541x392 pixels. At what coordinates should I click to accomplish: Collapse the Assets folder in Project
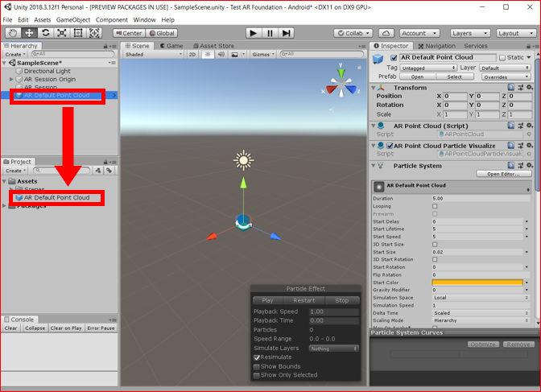tap(5, 181)
